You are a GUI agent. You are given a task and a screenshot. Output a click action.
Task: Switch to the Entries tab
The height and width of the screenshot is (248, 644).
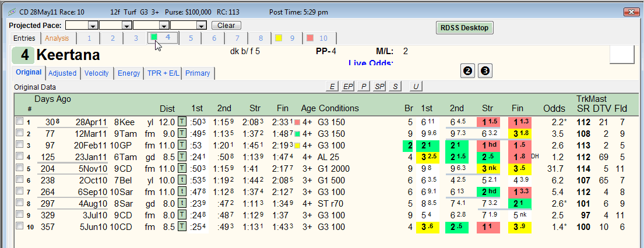(24, 38)
